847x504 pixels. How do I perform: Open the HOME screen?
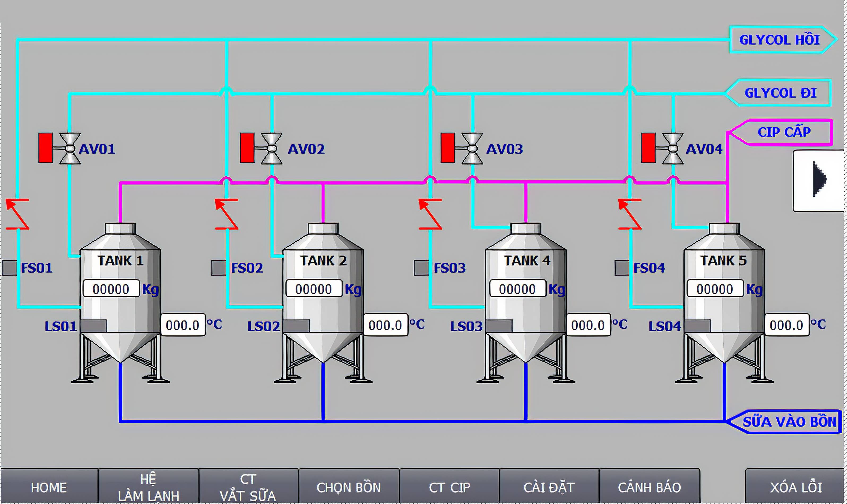(49, 486)
